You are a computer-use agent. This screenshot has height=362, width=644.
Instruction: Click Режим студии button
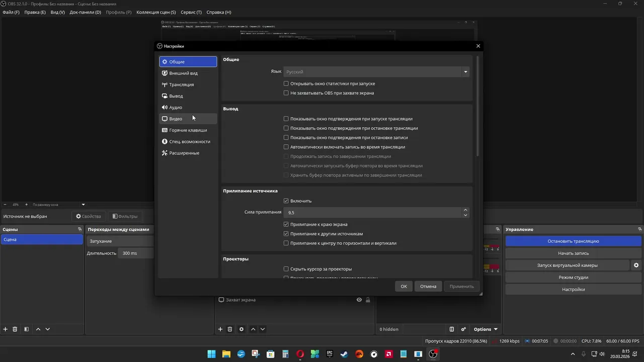click(573, 278)
